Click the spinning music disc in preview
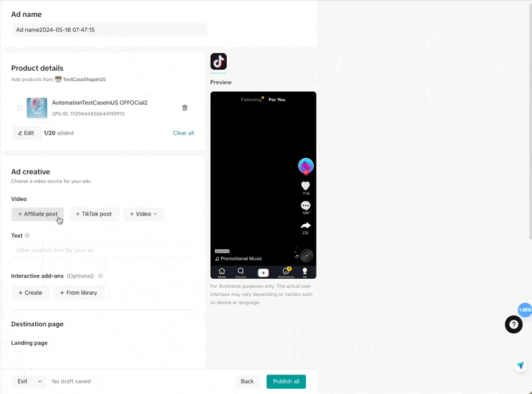 click(306, 256)
